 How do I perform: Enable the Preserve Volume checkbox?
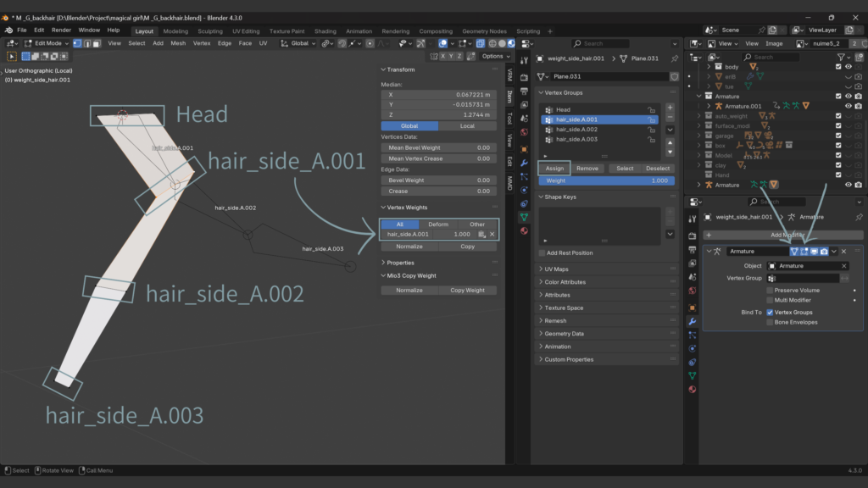click(770, 290)
